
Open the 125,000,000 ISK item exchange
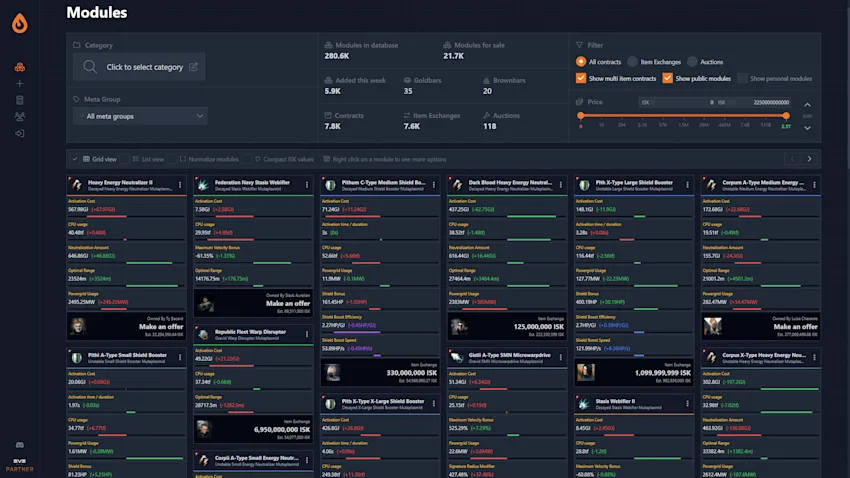pyautogui.click(x=538, y=326)
